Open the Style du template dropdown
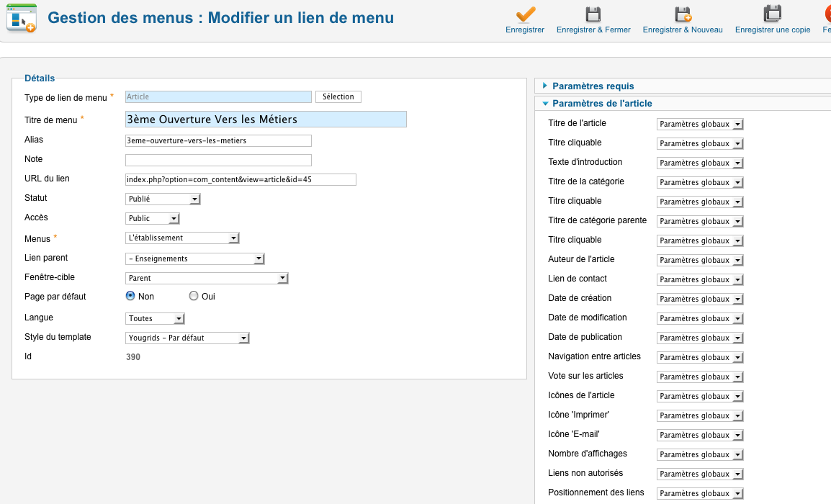 (x=187, y=338)
